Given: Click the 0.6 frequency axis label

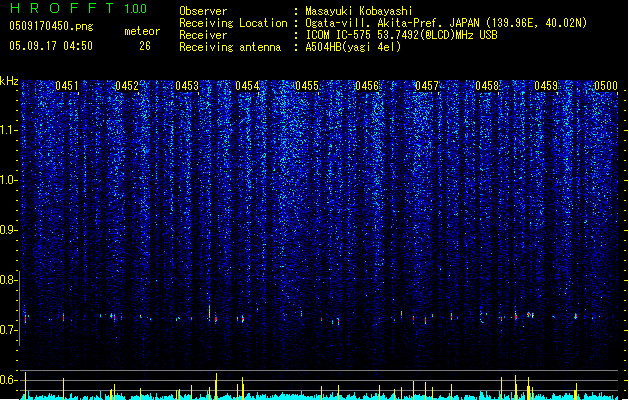Looking at the screenshot, I should point(9,380).
